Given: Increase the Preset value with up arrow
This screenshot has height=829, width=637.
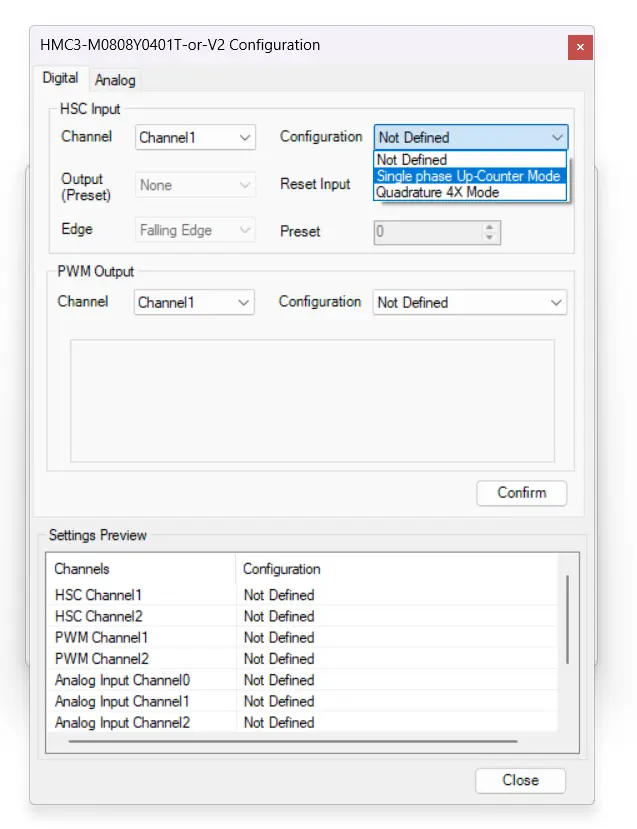Looking at the screenshot, I should [x=490, y=227].
